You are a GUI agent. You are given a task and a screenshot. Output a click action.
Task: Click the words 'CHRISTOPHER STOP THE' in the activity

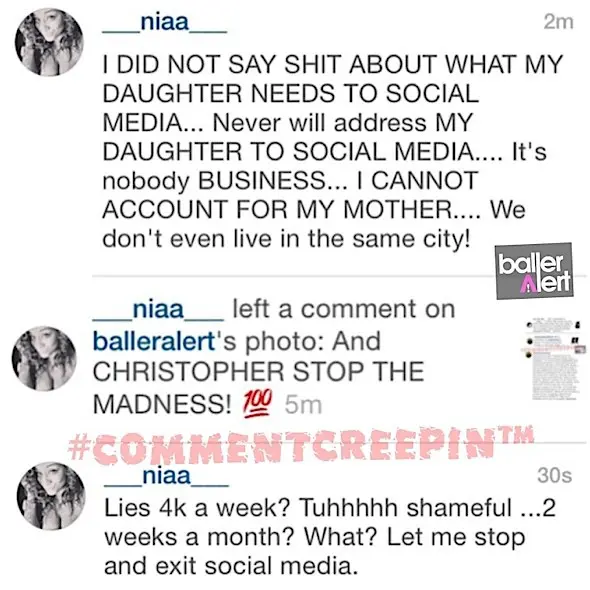pos(259,372)
